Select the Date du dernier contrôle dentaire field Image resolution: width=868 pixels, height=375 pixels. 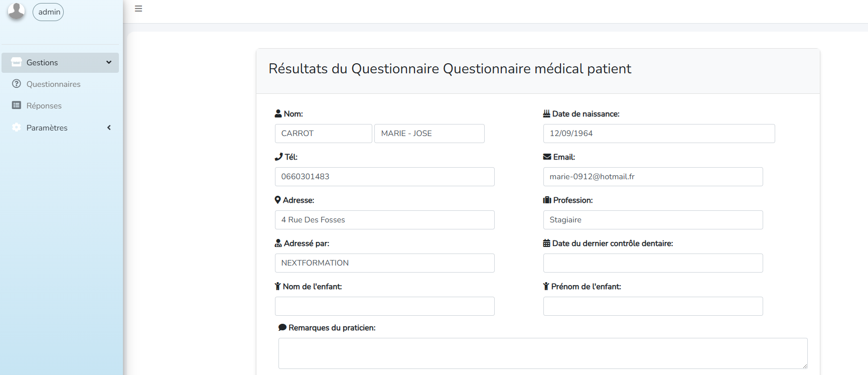(653, 263)
